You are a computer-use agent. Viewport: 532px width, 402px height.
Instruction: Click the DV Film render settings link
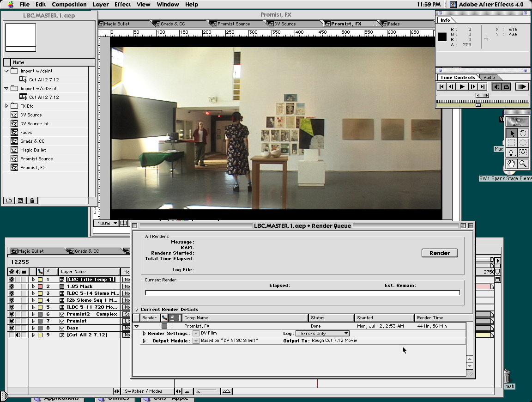click(x=209, y=333)
